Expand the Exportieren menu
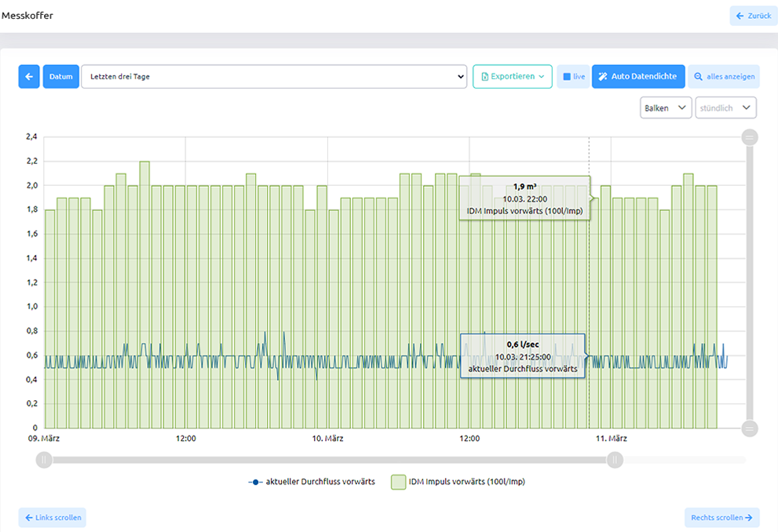Viewport: 778px width, 532px height. 512,77
